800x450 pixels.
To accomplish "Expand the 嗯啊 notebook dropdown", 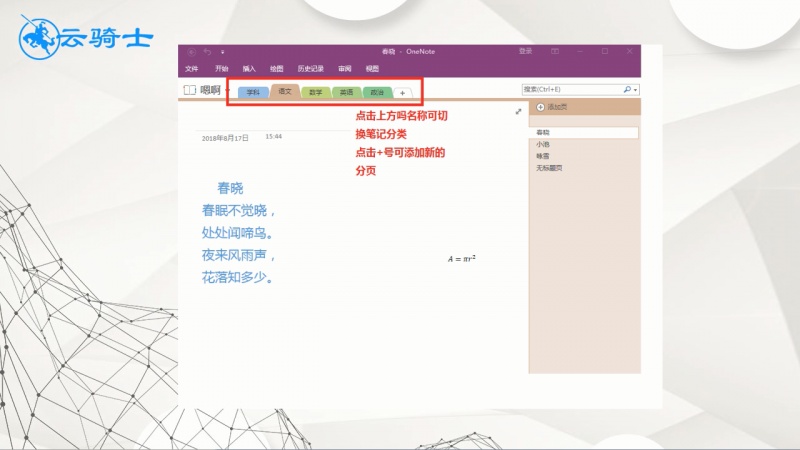I will coord(228,90).
